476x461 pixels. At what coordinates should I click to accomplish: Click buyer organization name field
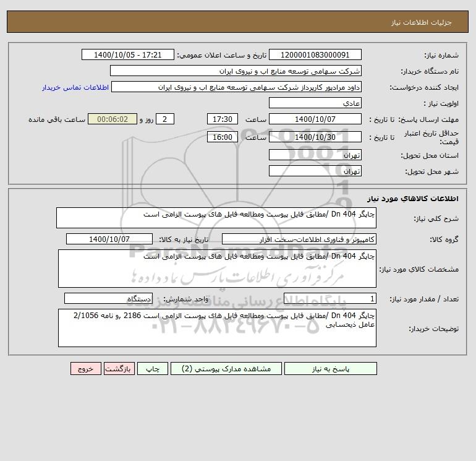pyautogui.click(x=236, y=71)
